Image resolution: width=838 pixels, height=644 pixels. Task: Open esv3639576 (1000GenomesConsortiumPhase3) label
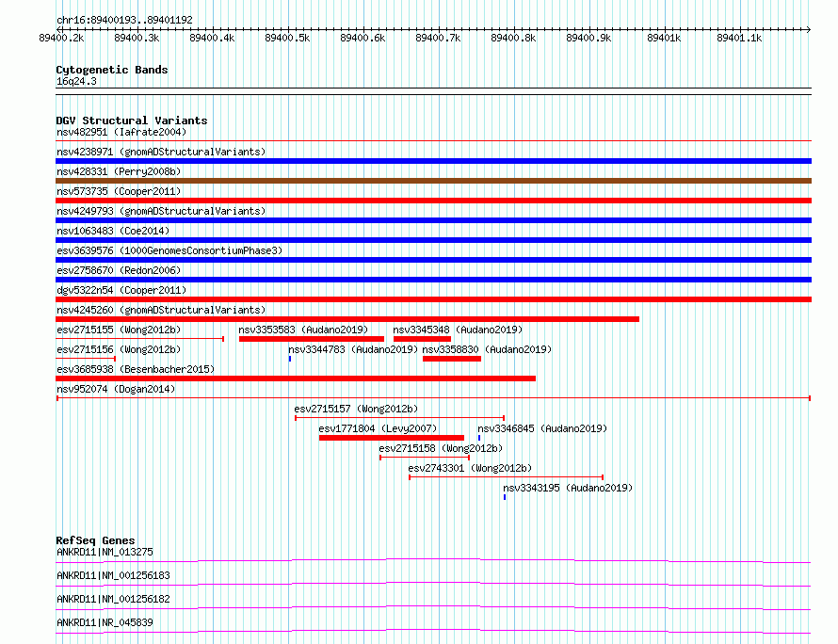tap(169, 250)
